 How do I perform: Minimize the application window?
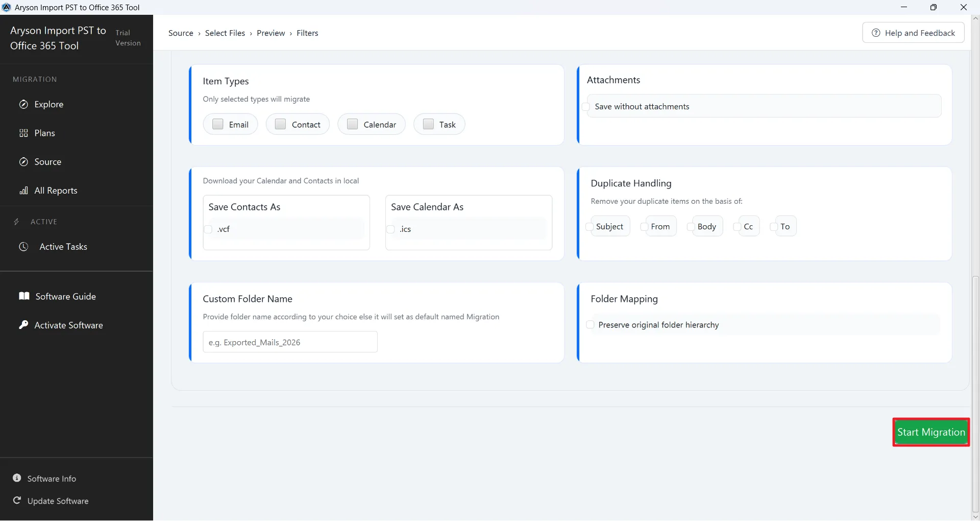point(904,7)
